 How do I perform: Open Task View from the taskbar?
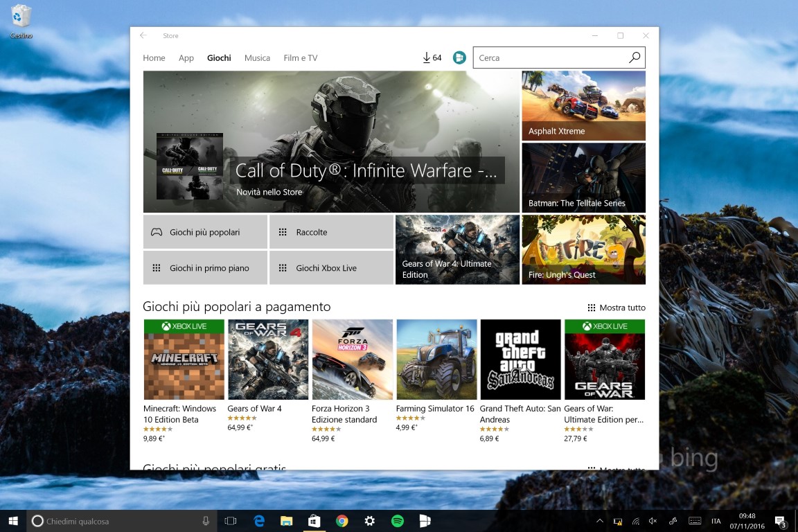[x=231, y=521]
